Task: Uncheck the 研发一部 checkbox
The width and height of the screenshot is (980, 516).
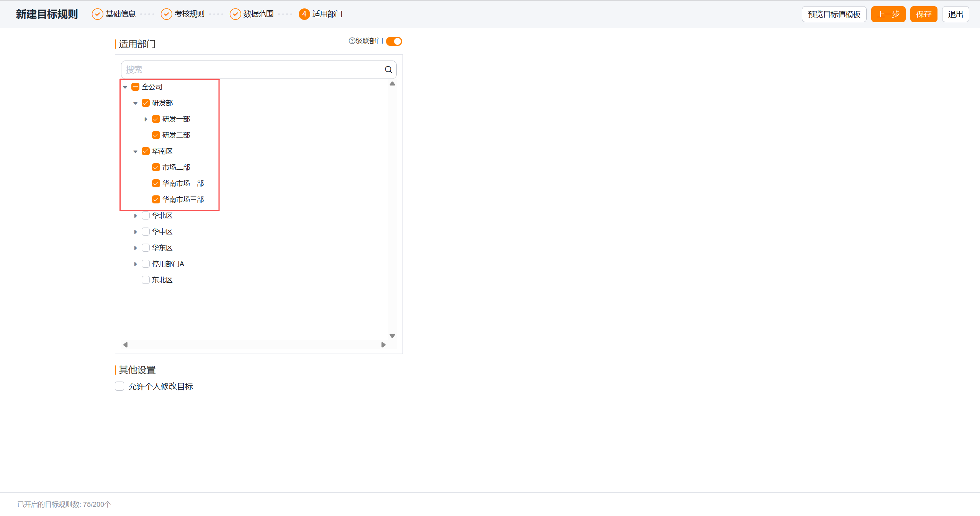Action: (156, 119)
